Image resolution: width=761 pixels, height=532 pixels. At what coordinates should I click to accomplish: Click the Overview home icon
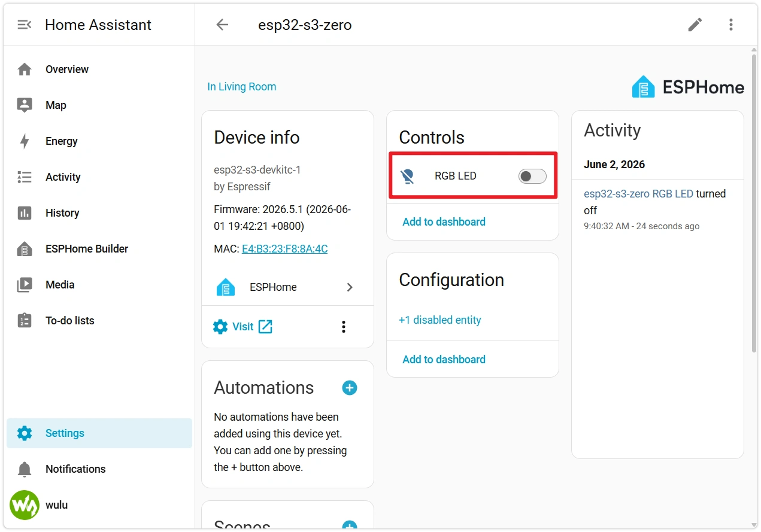click(x=25, y=69)
